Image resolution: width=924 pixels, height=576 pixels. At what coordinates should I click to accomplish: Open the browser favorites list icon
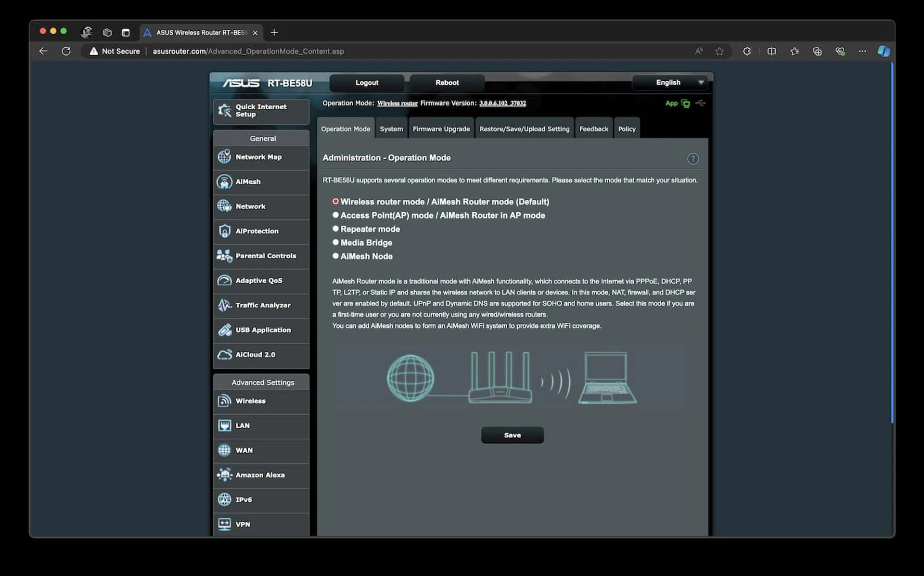pos(795,51)
